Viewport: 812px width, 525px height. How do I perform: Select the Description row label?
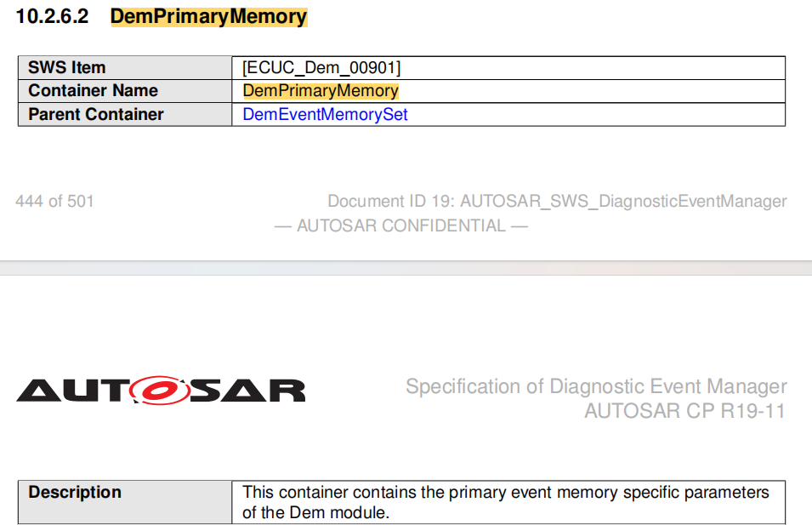pyautogui.click(x=75, y=493)
